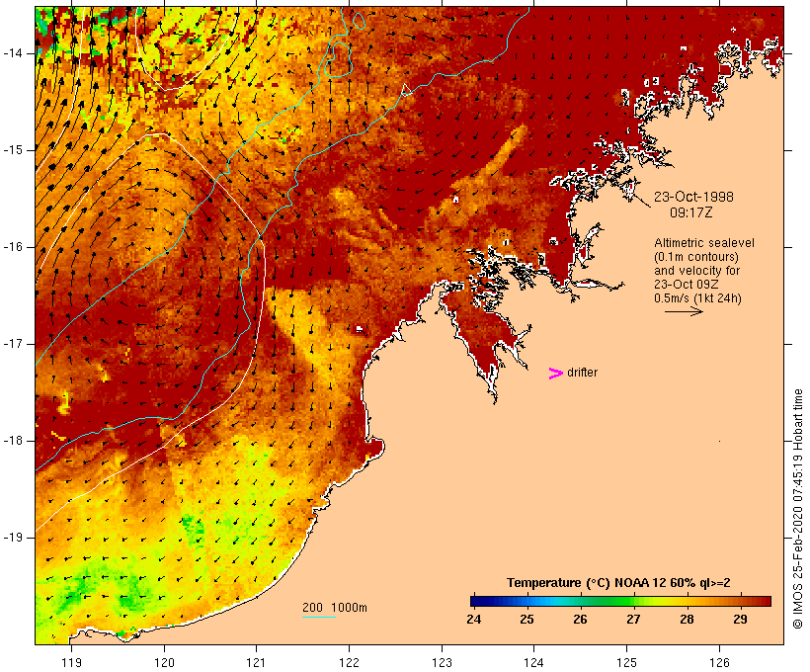
Task: Click the dark blue end of the colorbar
Action: 478,601
